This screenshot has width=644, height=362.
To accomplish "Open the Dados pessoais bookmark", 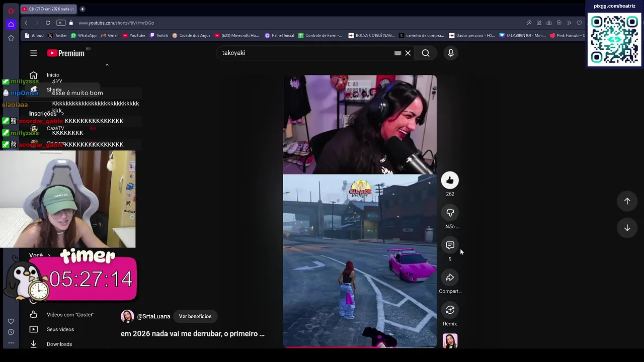I will [472, 36].
